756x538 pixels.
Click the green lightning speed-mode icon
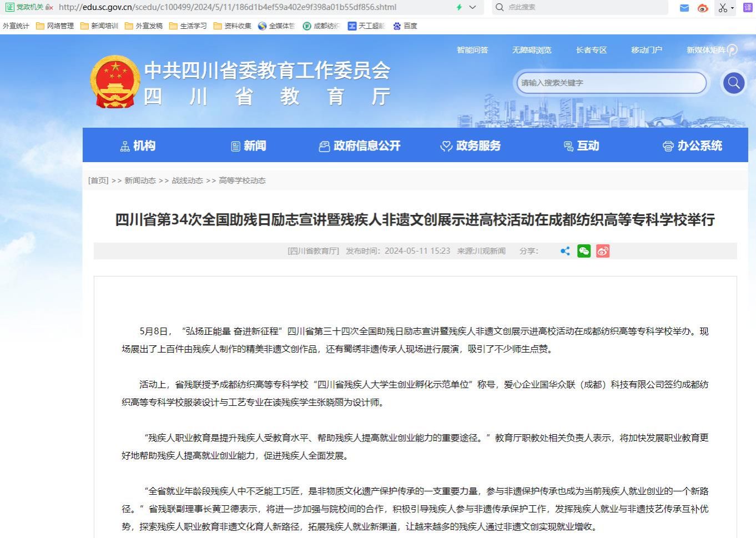click(459, 7)
